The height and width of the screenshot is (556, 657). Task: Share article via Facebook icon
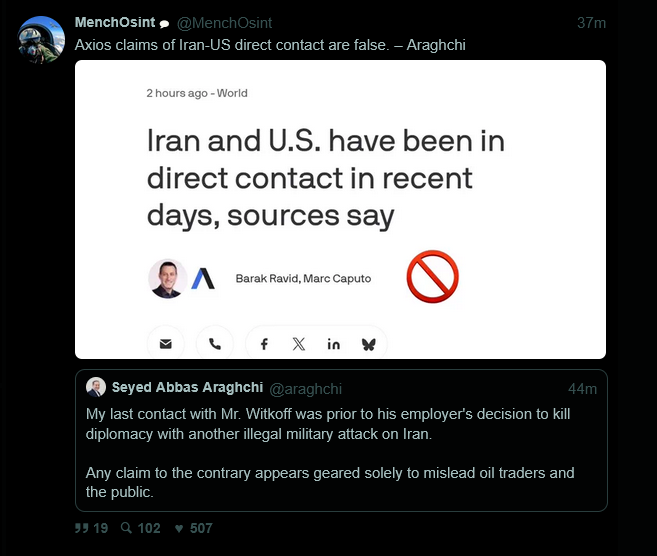(x=264, y=343)
